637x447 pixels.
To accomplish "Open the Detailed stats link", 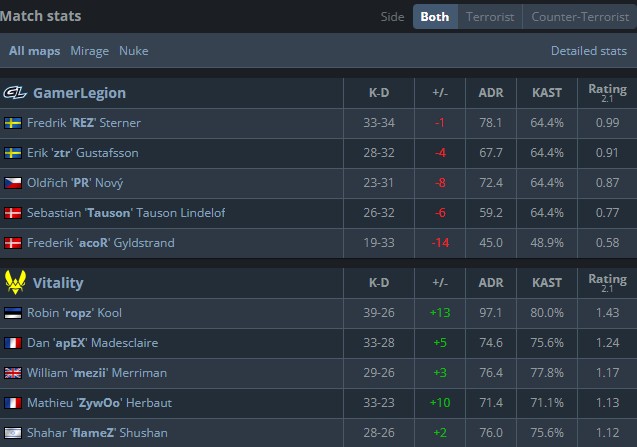I will pyautogui.click(x=589, y=51).
